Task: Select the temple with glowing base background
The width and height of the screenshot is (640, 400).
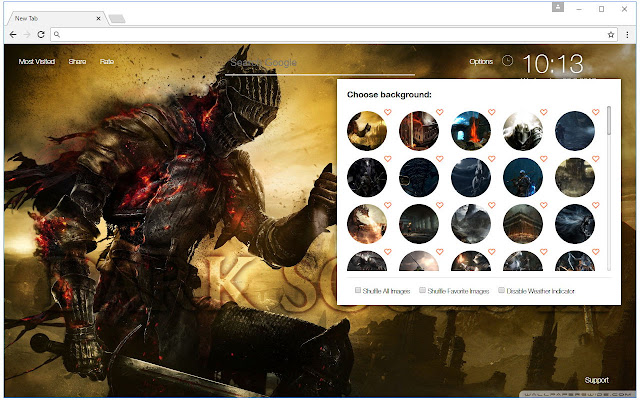Action: [523, 224]
